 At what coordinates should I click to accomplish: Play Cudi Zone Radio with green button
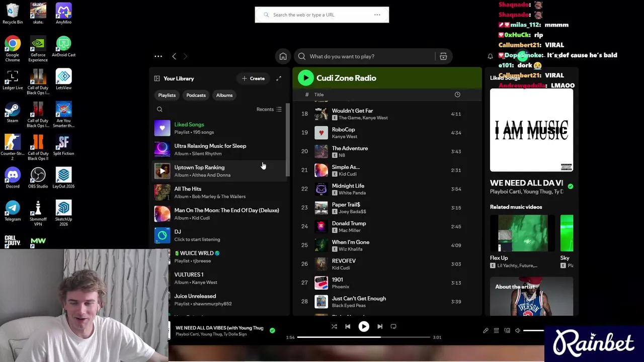(x=305, y=78)
